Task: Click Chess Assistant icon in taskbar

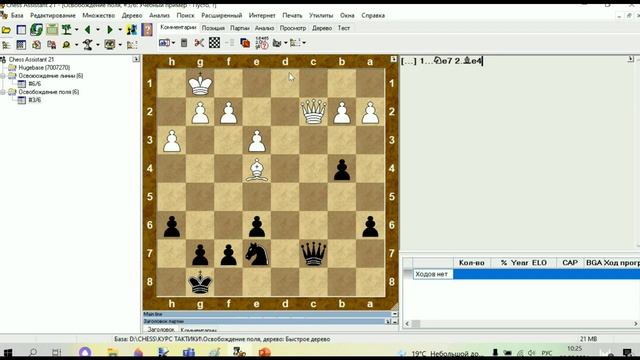Action: 239,352
